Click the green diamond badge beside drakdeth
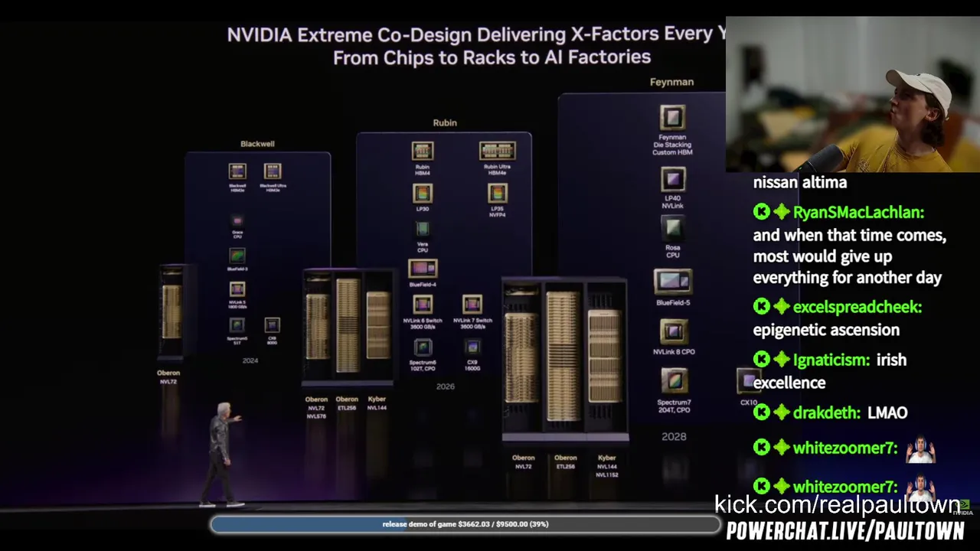The image size is (980, 551). tap(781, 412)
